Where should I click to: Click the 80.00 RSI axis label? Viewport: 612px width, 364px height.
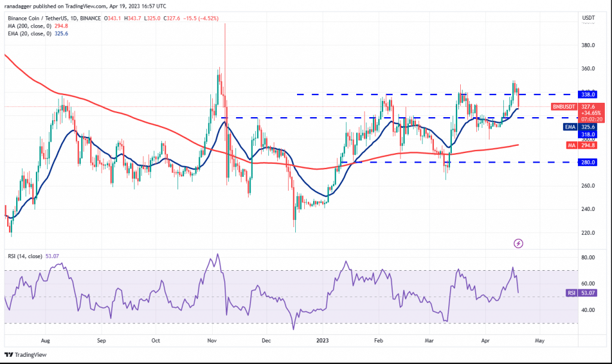coord(588,258)
